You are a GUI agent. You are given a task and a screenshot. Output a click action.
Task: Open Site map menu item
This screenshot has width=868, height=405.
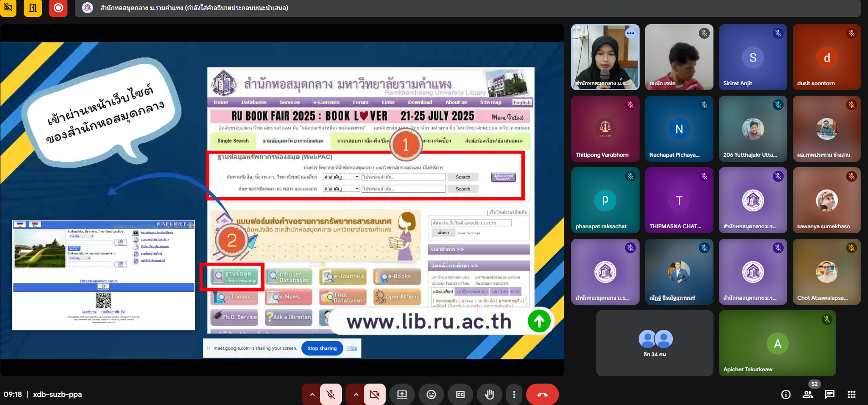tap(491, 103)
